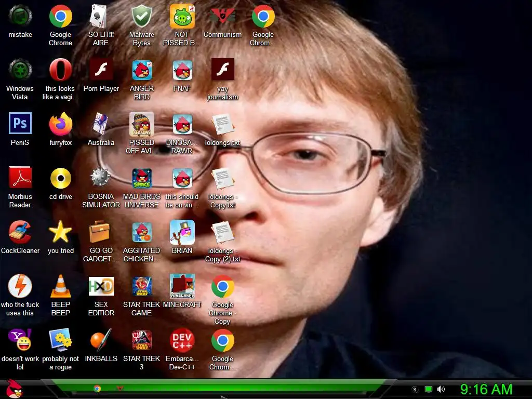Launch the Communism desktop shortcut
This screenshot has width=532, height=399.
(222, 16)
